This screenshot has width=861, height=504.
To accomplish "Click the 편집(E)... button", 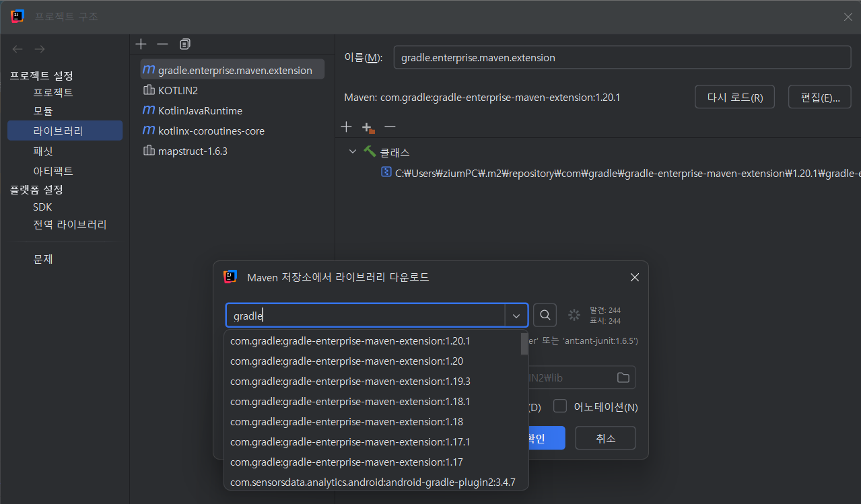I will pos(819,97).
